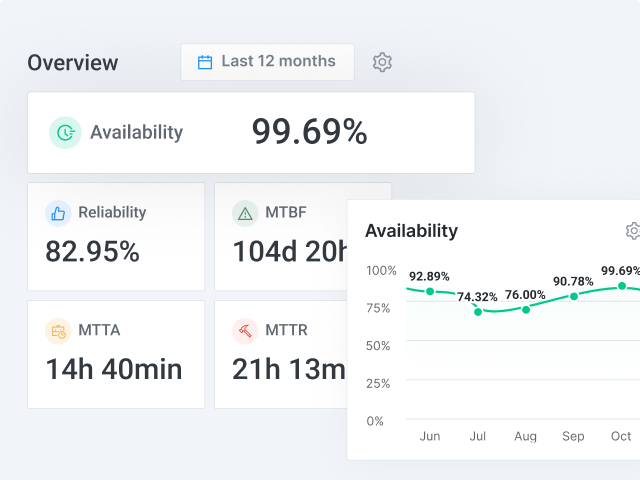
Task: Click the Overview section heading
Action: click(73, 63)
